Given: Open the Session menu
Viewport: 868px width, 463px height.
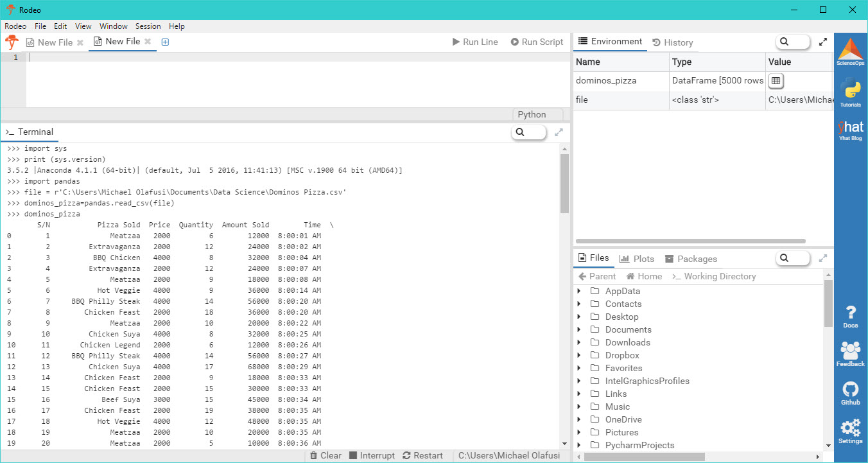Looking at the screenshot, I should pyautogui.click(x=148, y=26).
